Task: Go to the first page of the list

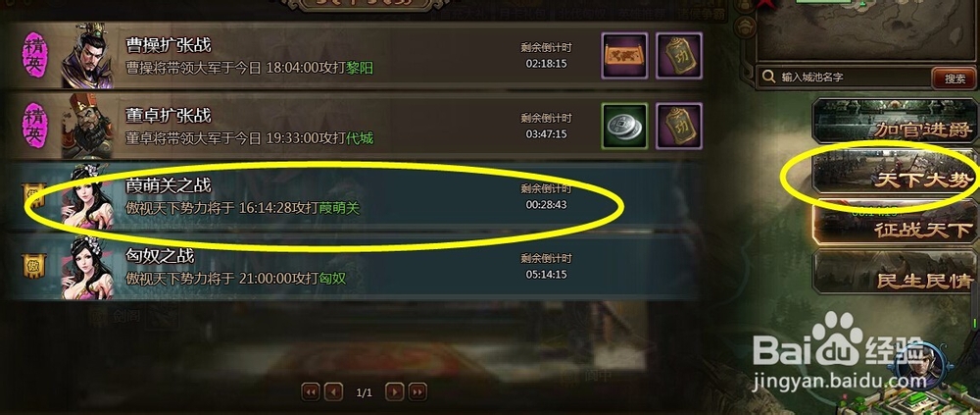Action: pyautogui.click(x=311, y=392)
